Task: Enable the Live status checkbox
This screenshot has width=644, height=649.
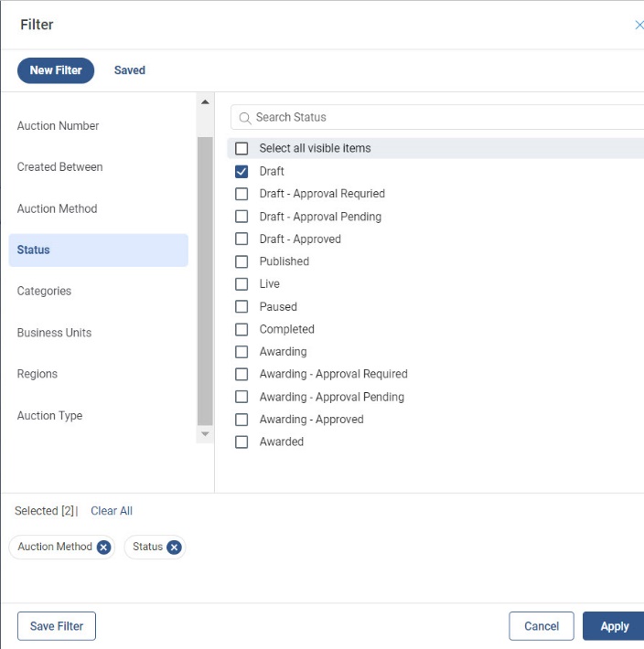Action: pyautogui.click(x=241, y=284)
